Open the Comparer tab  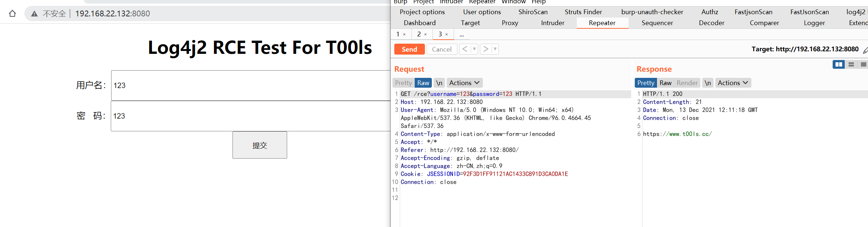pos(765,23)
